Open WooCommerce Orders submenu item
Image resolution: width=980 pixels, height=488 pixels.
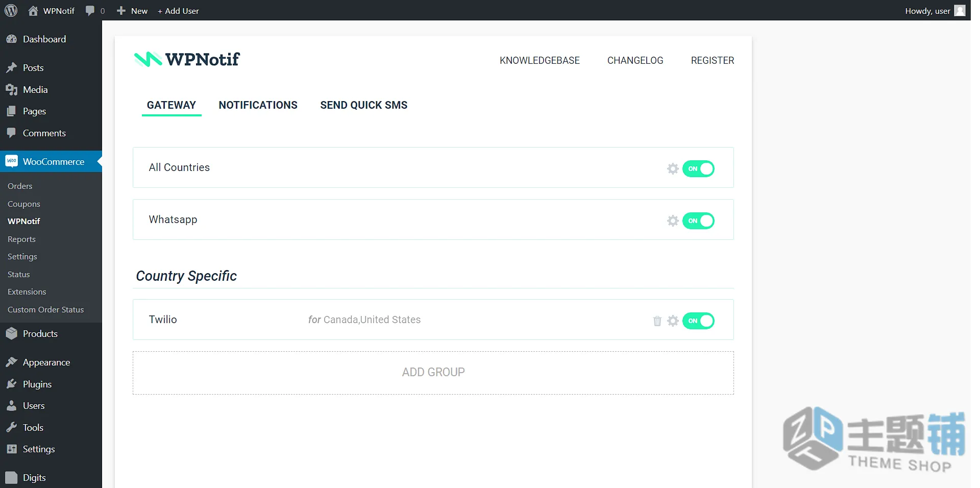coord(20,186)
